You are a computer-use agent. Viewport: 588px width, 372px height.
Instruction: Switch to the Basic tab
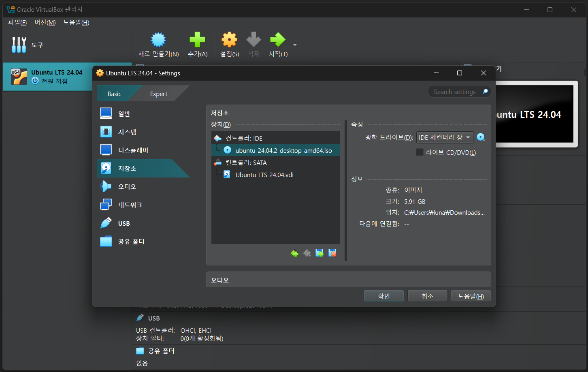(x=114, y=94)
